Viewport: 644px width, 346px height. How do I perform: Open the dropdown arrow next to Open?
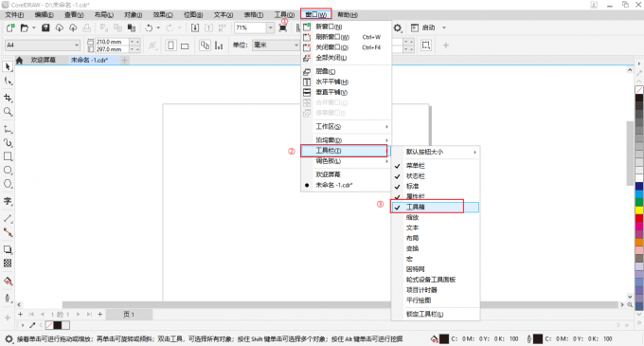[34, 27]
